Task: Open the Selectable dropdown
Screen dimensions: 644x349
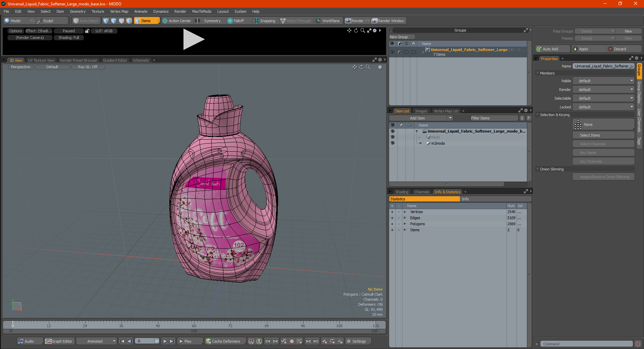Action: (x=603, y=98)
